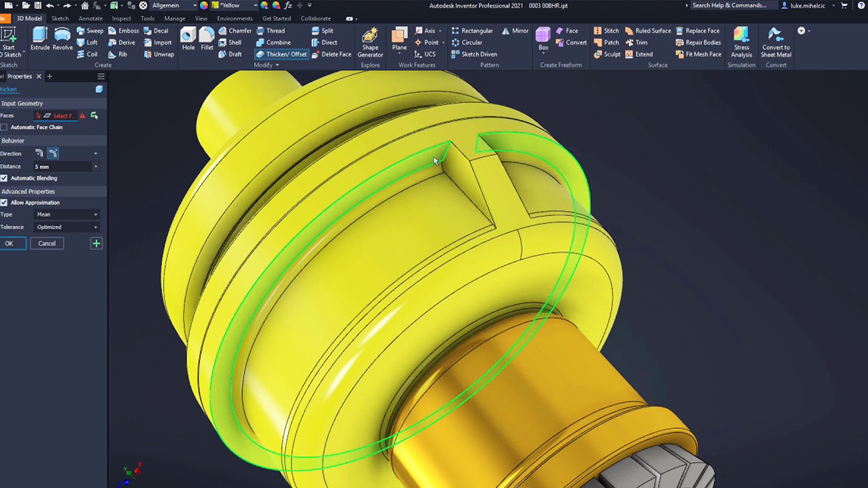Confirm thicken with OK button
868x488 pixels.
(x=9, y=243)
